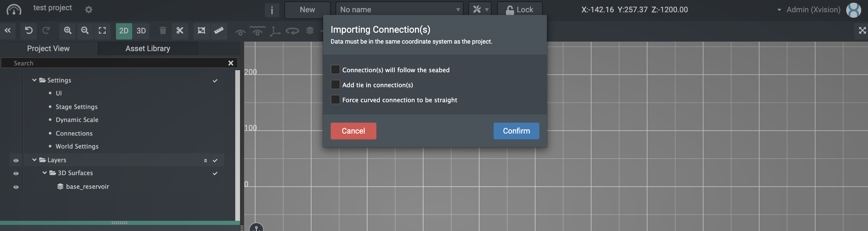Open the 'No name' dropdown
This screenshot has width=868, height=231.
click(400, 10)
